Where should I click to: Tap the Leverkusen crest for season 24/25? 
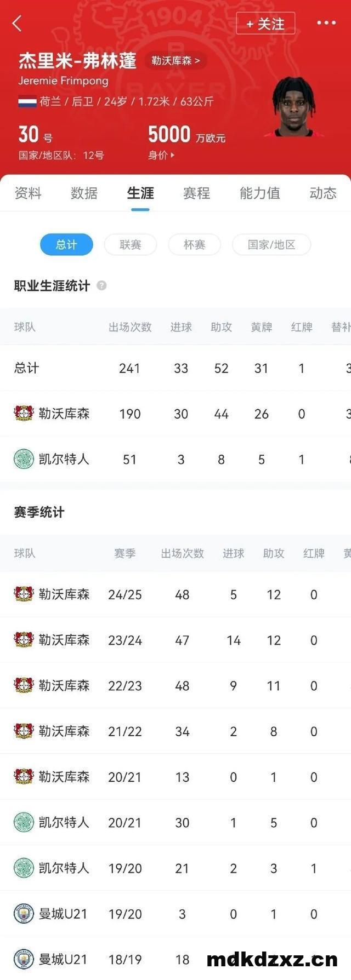[24, 594]
